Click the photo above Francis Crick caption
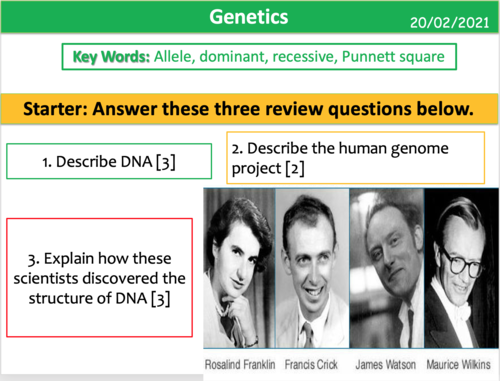Viewport: 500px width, 381px height. 312,268
